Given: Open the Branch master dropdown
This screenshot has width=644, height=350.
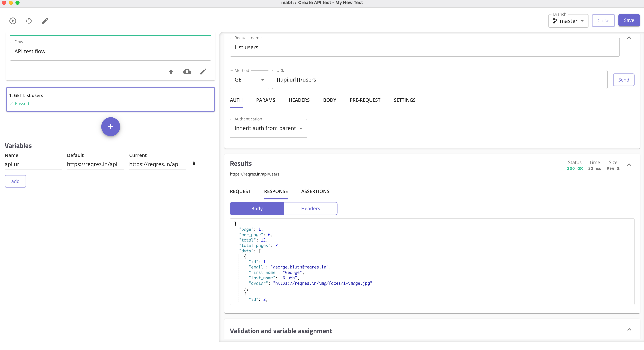Looking at the screenshot, I should [x=568, y=21].
